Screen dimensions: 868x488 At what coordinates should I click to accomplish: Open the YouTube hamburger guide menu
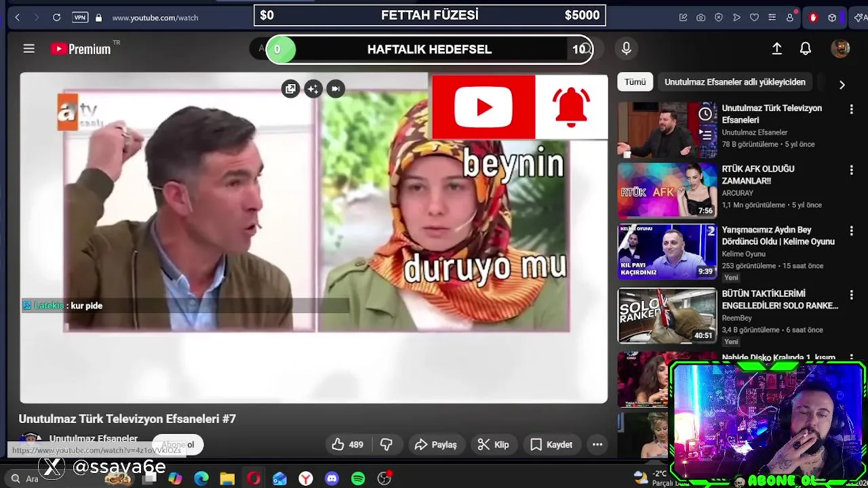click(28, 49)
